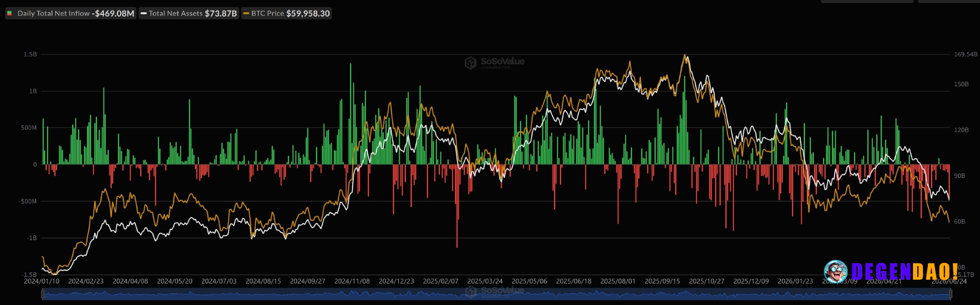Click the 2025/08/01 date label
The width and height of the screenshot is (980, 305).
tap(618, 281)
